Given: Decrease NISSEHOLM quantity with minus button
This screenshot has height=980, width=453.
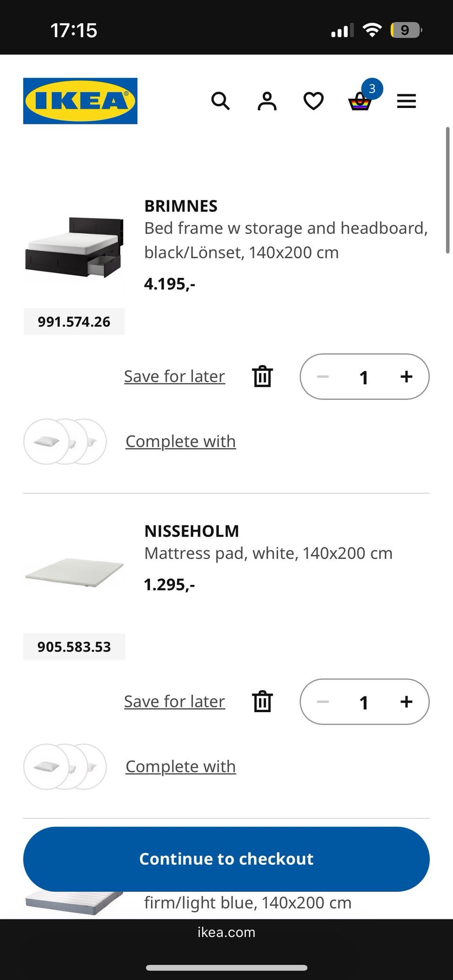Looking at the screenshot, I should 323,701.
